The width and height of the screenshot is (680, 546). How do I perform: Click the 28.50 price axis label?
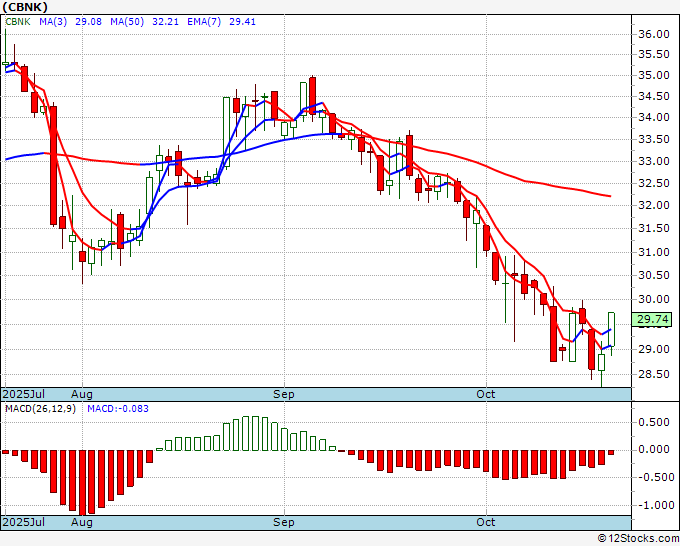coord(654,374)
